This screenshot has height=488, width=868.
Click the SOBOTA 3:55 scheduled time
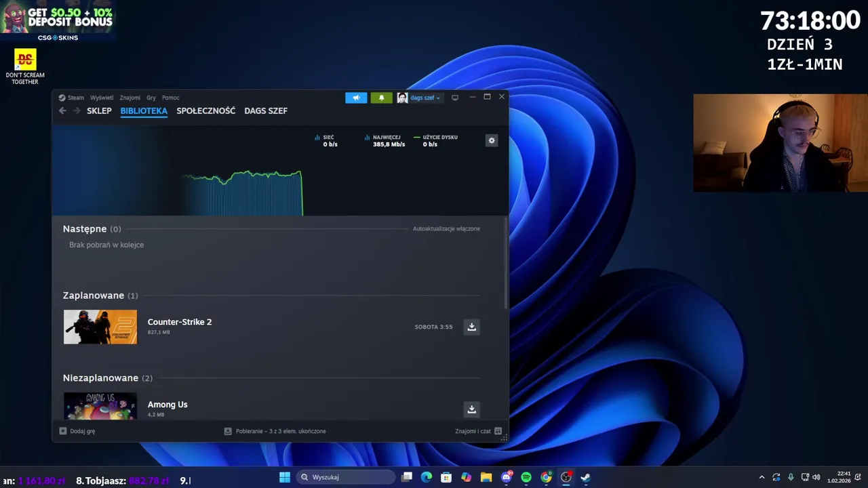[433, 327]
